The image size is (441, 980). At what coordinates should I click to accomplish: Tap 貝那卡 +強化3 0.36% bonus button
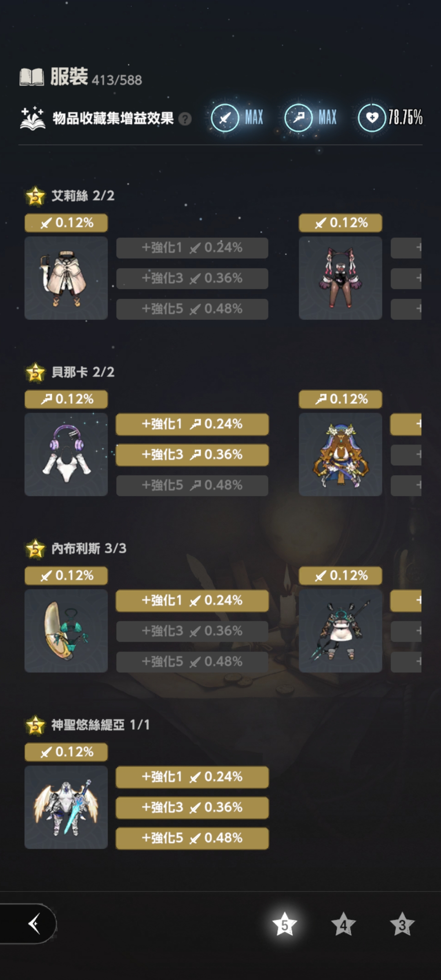(192, 455)
